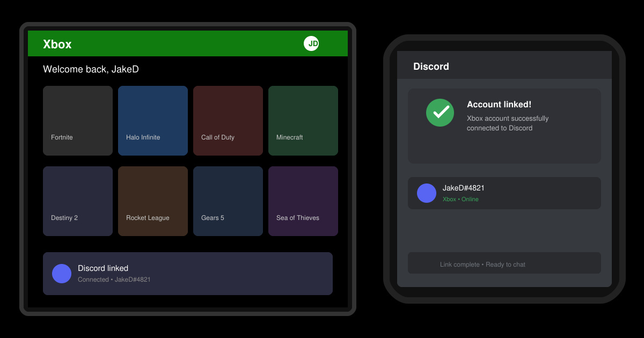Click the 'Account linked!' heading
The height and width of the screenshot is (338, 644).
499,105
